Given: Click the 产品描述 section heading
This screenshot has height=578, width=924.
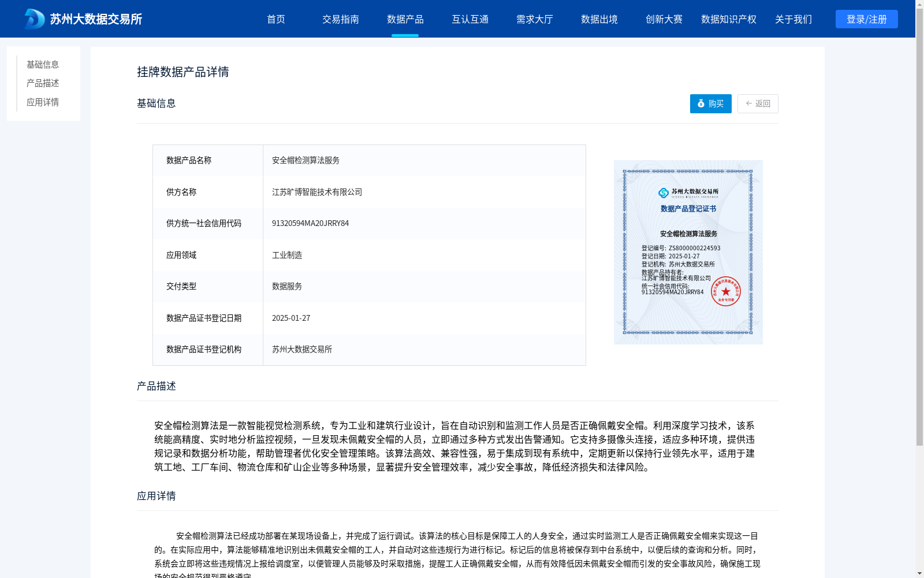Looking at the screenshot, I should coord(157,386).
